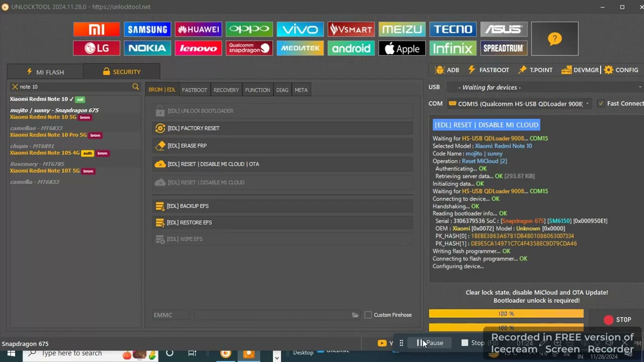Select the Spreadtrum brand logo
Viewport: 644px width, 362px height.
click(504, 48)
